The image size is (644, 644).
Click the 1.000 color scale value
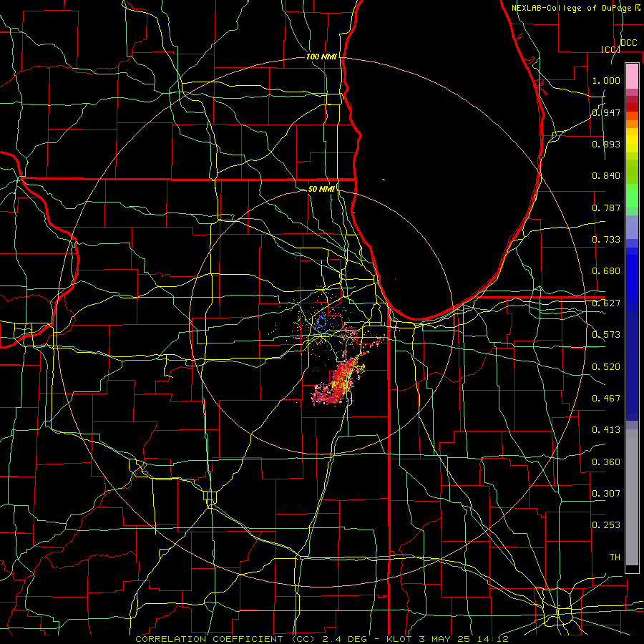[606, 80]
